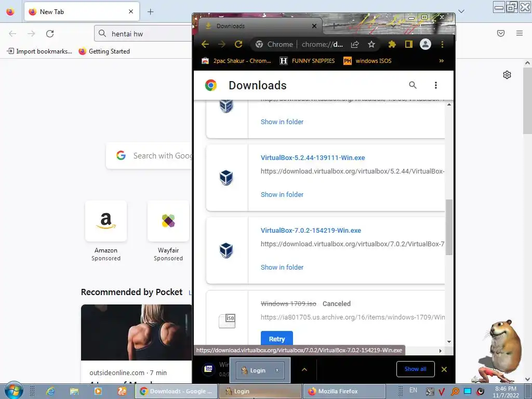
Task: Bookmark this page with the star icon
Action: pos(371,44)
